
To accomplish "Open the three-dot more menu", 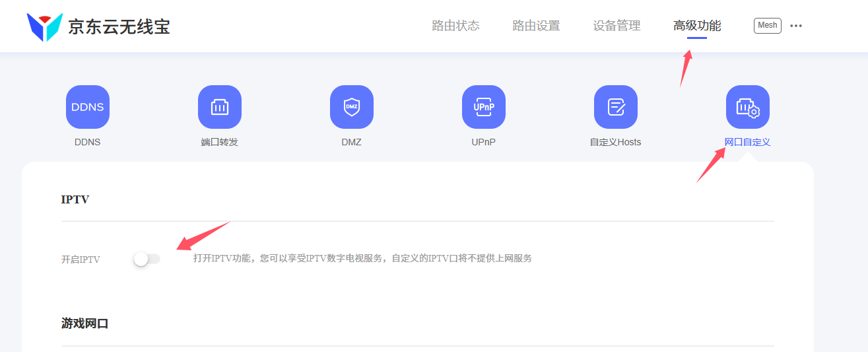I will (796, 26).
